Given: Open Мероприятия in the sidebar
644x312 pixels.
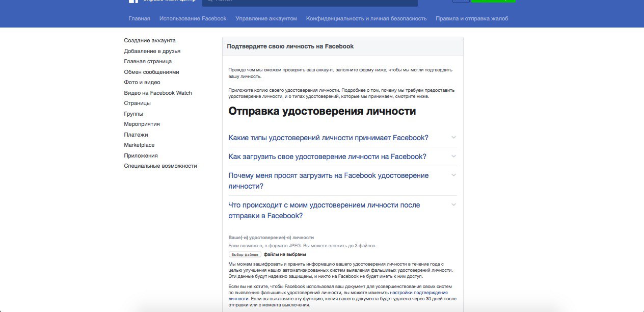Looking at the screenshot, I should 142,124.
